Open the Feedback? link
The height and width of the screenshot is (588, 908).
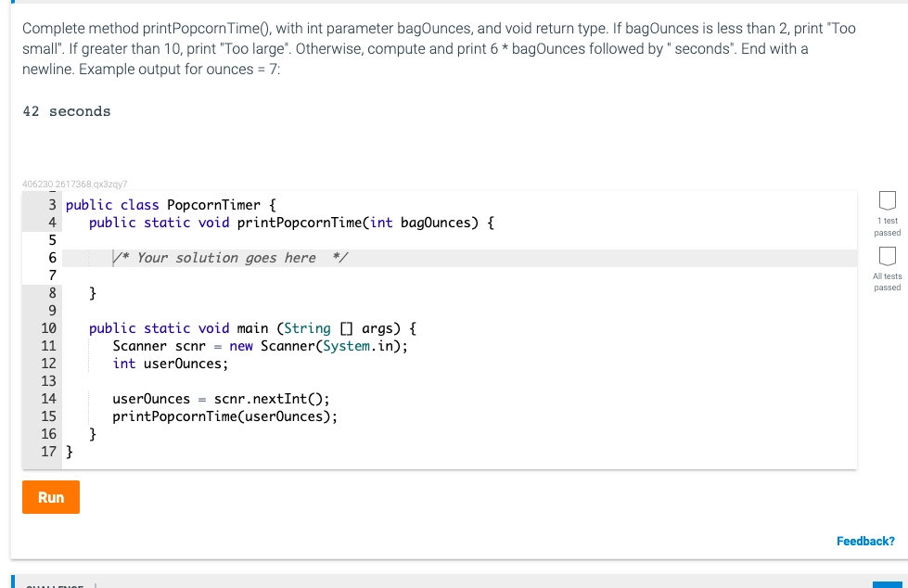(x=864, y=541)
